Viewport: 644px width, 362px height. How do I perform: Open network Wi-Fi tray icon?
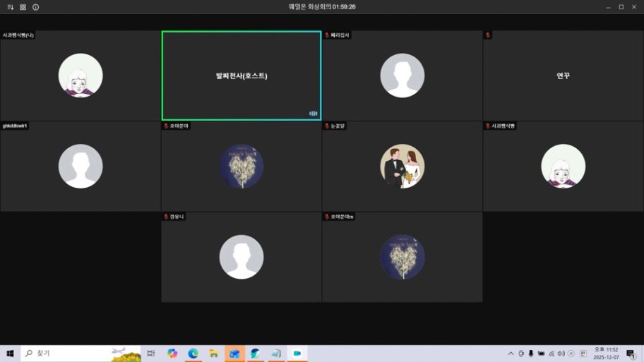(551, 354)
